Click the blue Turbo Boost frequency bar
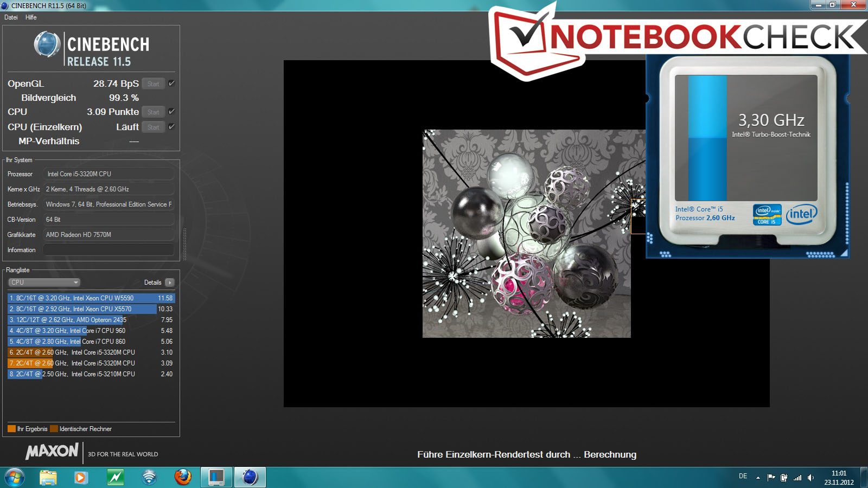This screenshot has width=868, height=488. [707, 138]
